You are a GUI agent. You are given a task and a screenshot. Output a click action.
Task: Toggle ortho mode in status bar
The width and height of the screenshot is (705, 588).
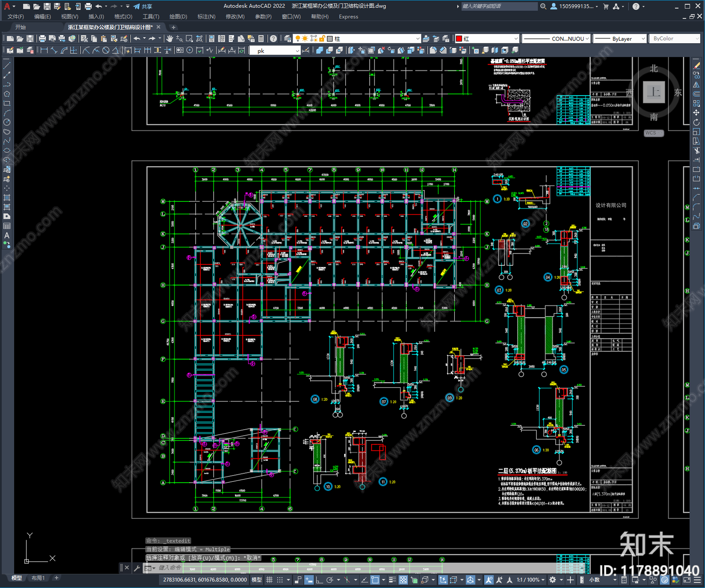point(319,580)
